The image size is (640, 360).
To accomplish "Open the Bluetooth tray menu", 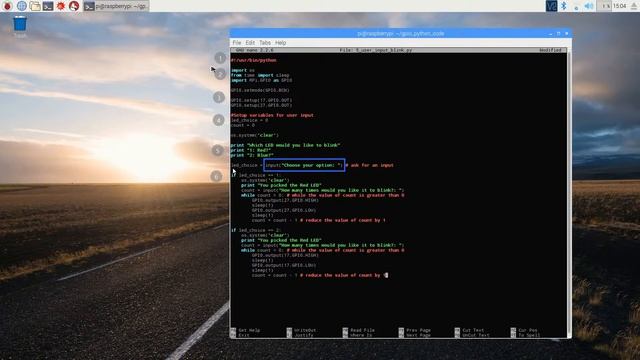I will coord(564,6).
